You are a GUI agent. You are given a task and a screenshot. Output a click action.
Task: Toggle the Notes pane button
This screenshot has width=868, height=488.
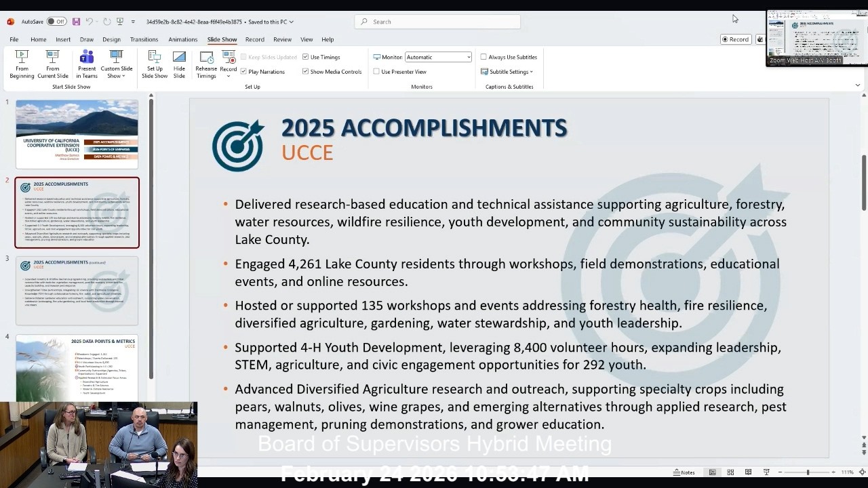pos(684,472)
